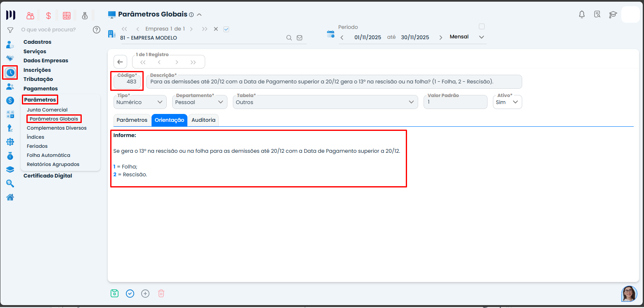This screenshot has height=308, width=644.
Task: Select the Orientação tab
Action: tap(169, 120)
